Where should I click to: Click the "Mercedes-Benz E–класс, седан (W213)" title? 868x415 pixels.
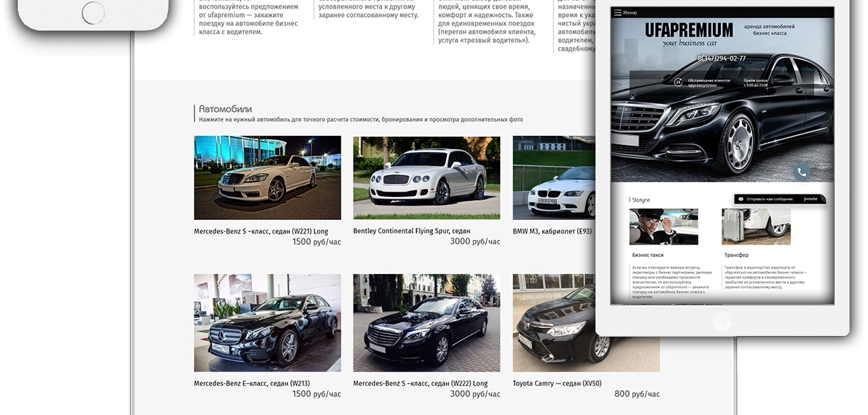pyautogui.click(x=252, y=384)
